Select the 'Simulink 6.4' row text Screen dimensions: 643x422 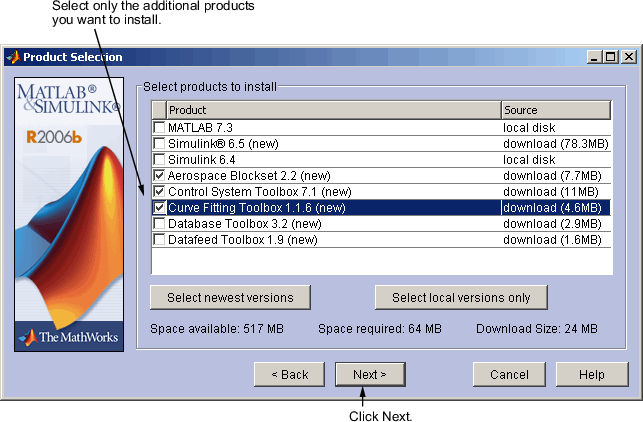click(x=202, y=160)
